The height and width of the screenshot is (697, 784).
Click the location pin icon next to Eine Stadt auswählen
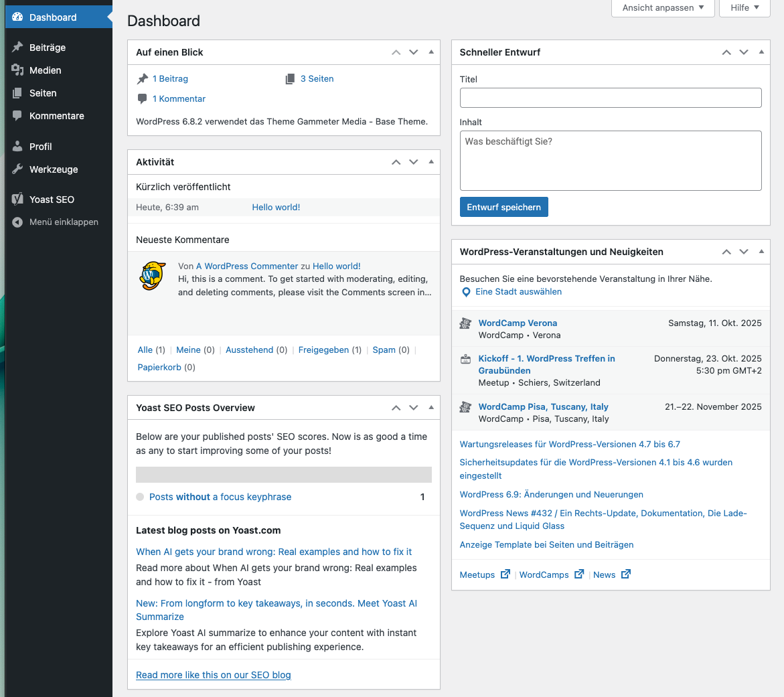pyautogui.click(x=467, y=293)
